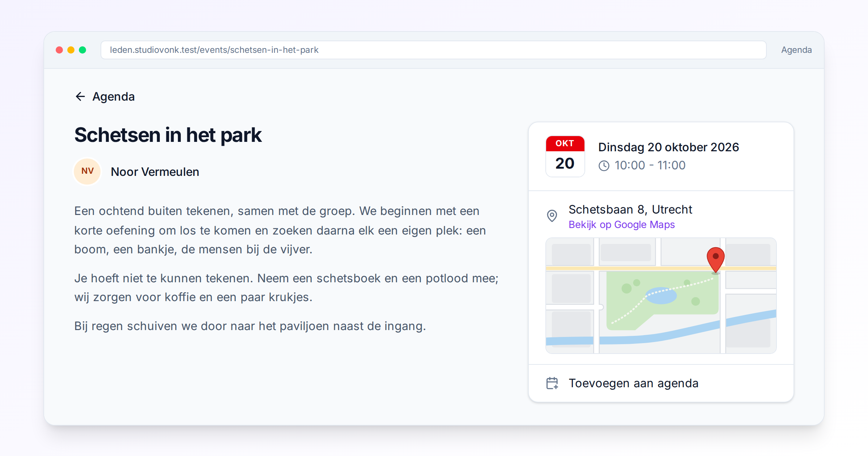
Task: Click the paragraph starting with Je hoeft niet te kunnen
Action: point(286,288)
